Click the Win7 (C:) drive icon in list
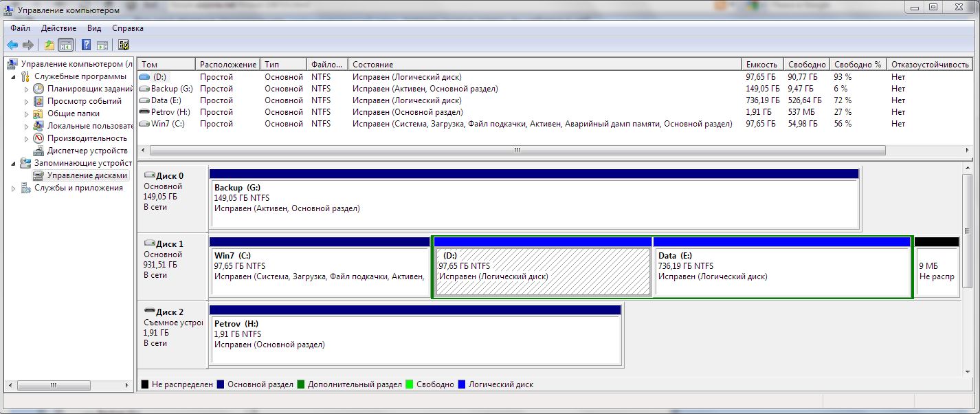 coord(144,124)
